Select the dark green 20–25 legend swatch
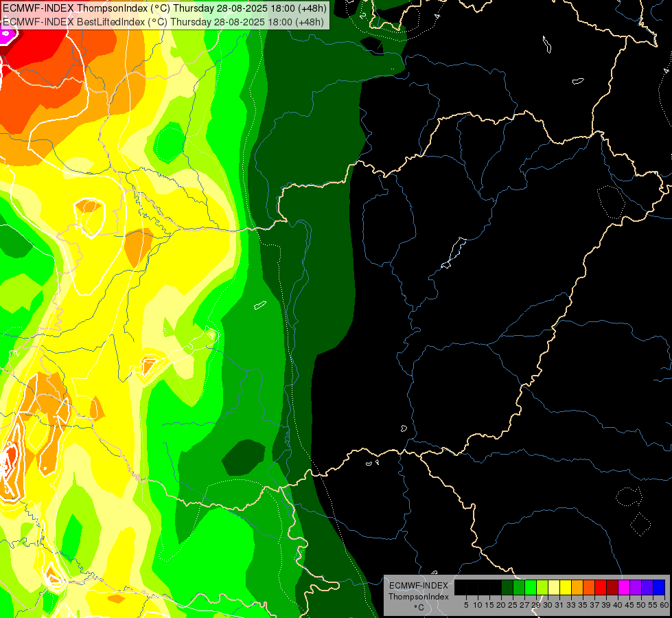Viewport: 672px width, 618px height. (507, 587)
